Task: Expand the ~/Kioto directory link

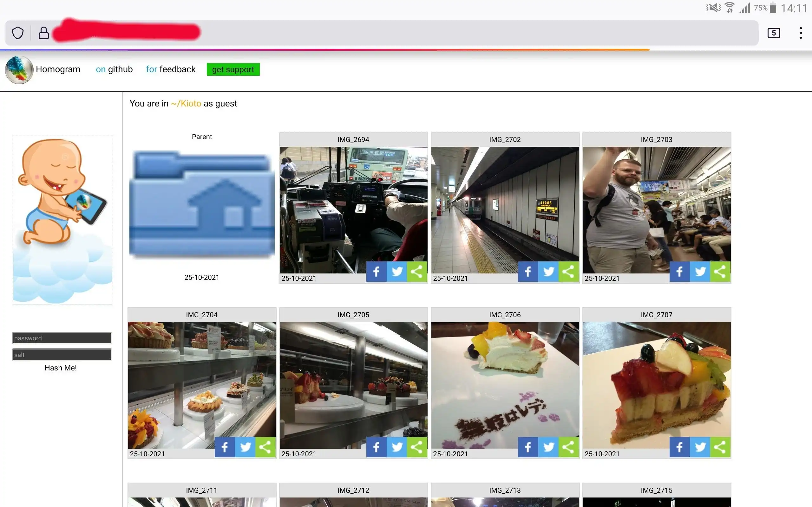Action: (x=185, y=103)
